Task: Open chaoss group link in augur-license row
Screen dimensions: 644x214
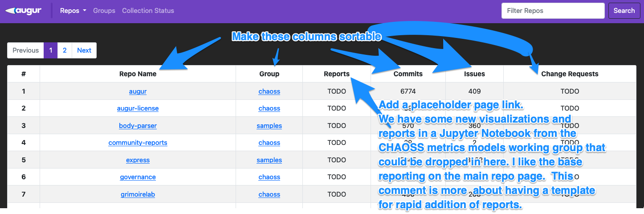Action: click(x=269, y=108)
